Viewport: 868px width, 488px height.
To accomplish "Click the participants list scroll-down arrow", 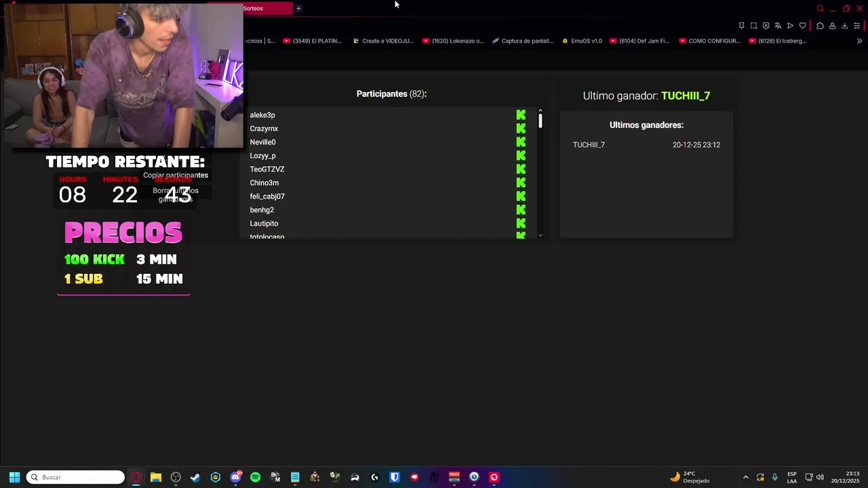I will 540,235.
